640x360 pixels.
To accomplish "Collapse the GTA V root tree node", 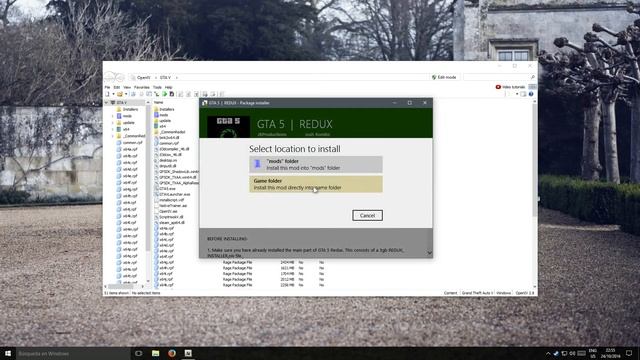I will [x=107, y=103].
